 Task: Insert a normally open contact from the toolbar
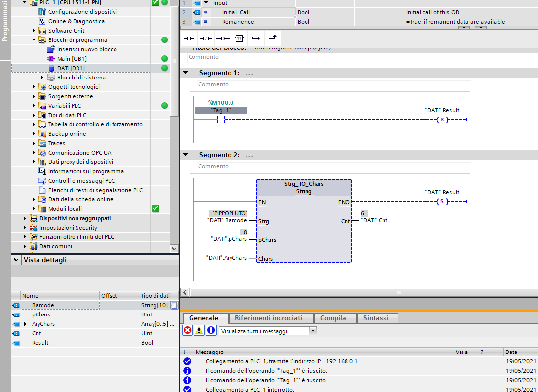click(x=189, y=39)
